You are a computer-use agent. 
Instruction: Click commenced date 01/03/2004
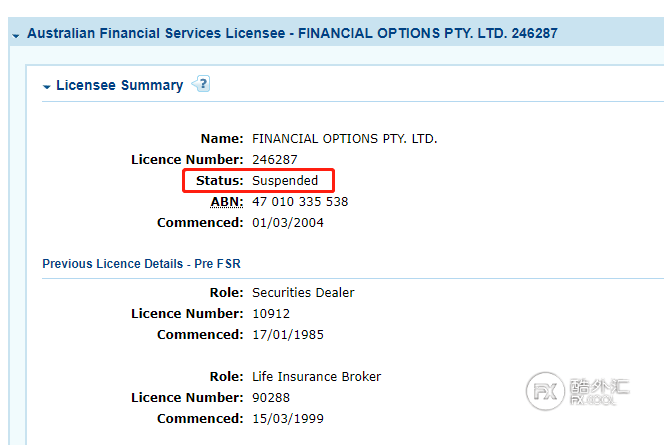click(x=288, y=223)
